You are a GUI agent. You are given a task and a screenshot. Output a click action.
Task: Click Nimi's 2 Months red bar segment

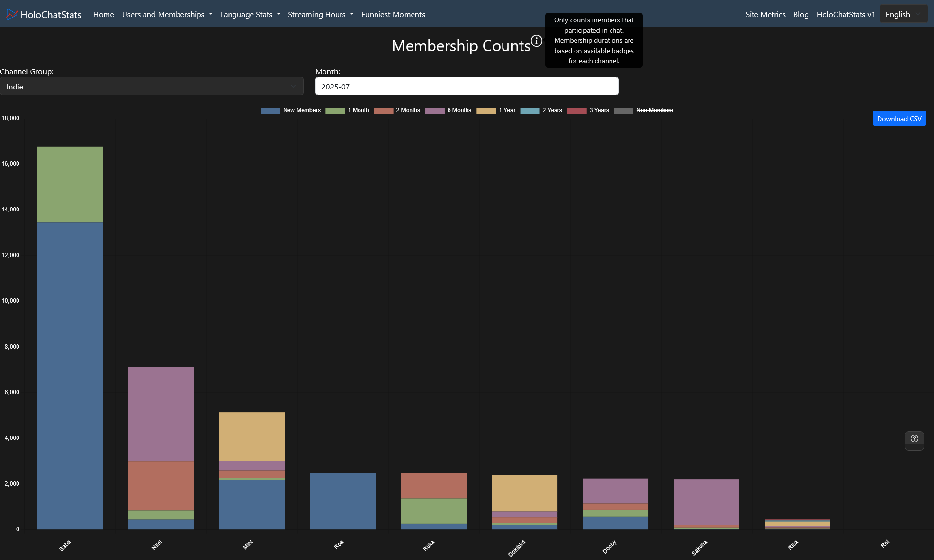[161, 486]
